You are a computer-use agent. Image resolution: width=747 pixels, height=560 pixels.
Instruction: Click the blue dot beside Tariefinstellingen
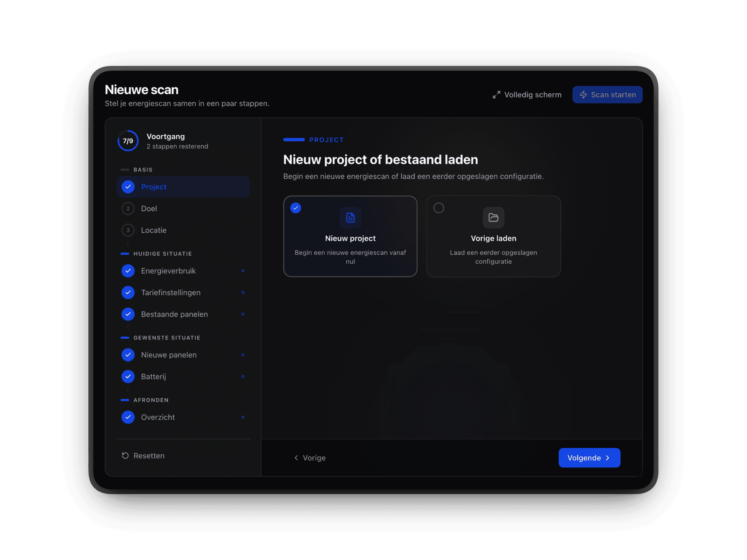[x=243, y=292]
